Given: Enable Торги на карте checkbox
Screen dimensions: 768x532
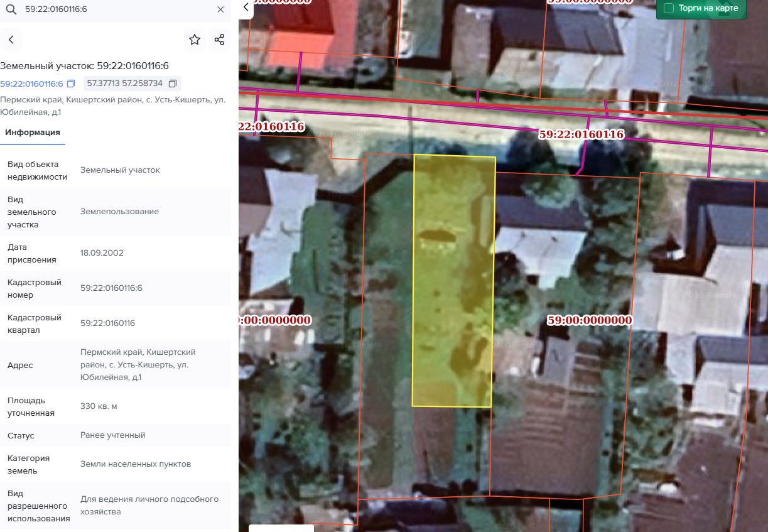Looking at the screenshot, I should coord(669,8).
